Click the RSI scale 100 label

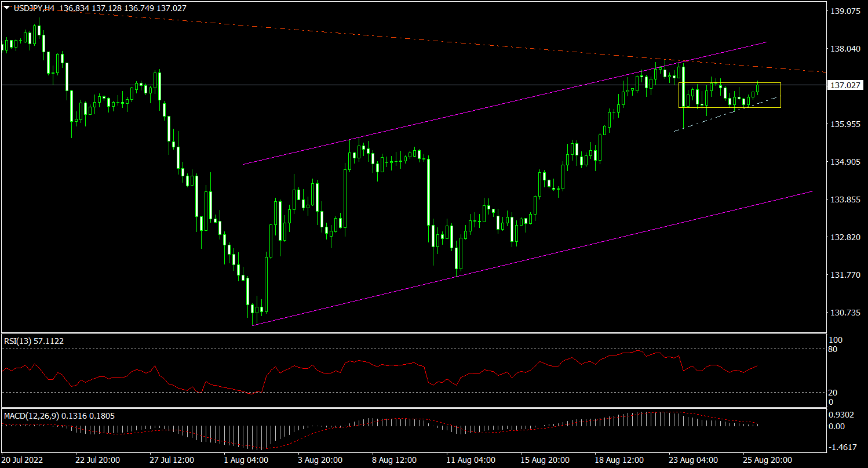tap(835, 340)
